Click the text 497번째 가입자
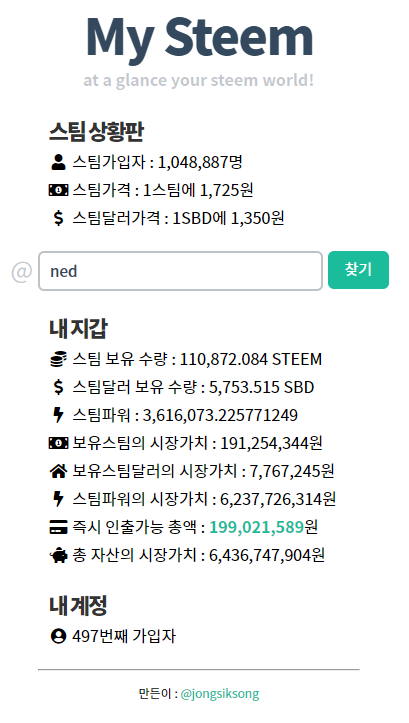This screenshot has height=723, width=409. (x=124, y=636)
